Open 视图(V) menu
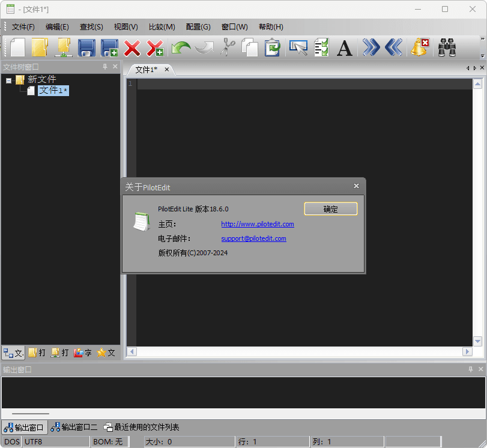 coord(126,27)
